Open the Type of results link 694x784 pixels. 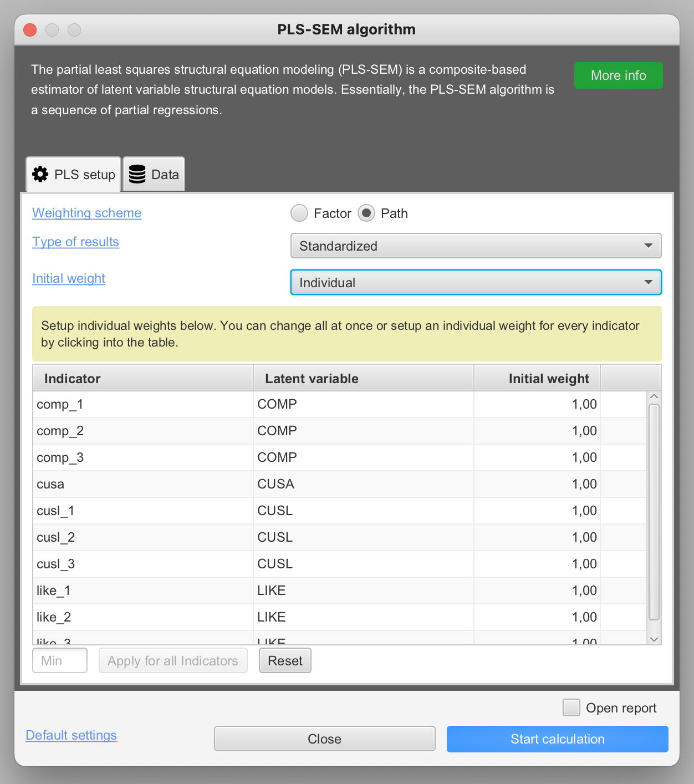coord(75,242)
